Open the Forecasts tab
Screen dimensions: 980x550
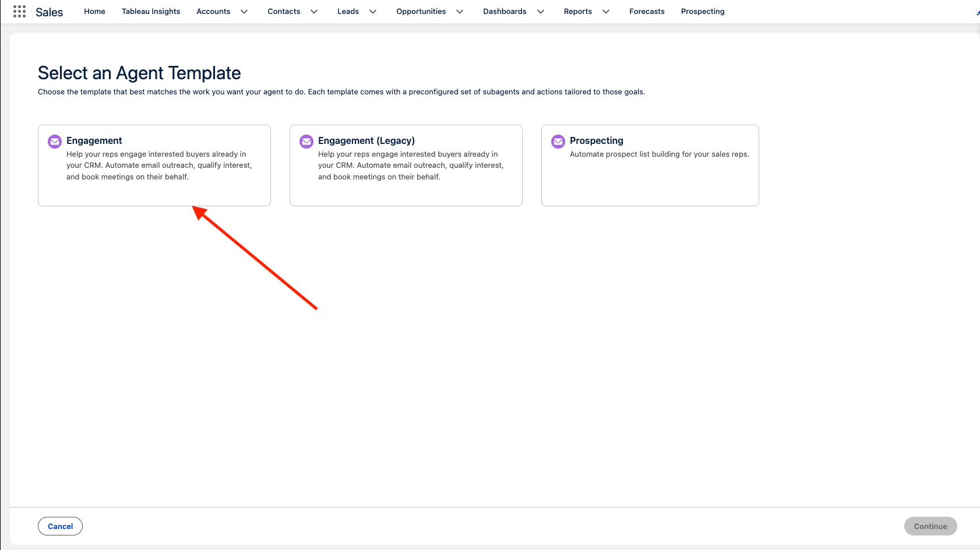pos(647,12)
